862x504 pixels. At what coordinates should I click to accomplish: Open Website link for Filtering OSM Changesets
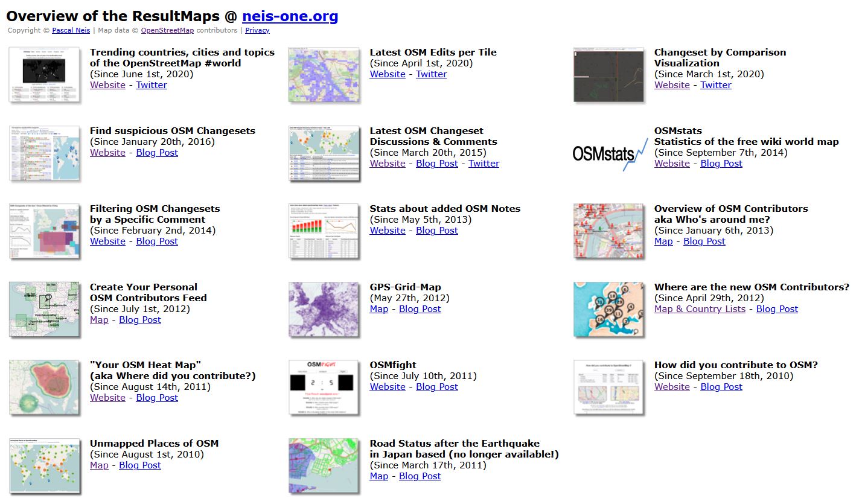pyautogui.click(x=107, y=241)
